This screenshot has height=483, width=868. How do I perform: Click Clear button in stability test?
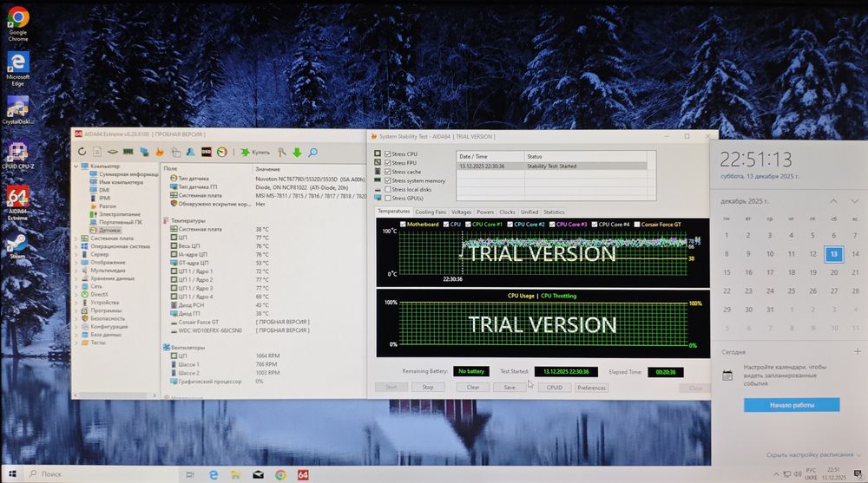(473, 388)
